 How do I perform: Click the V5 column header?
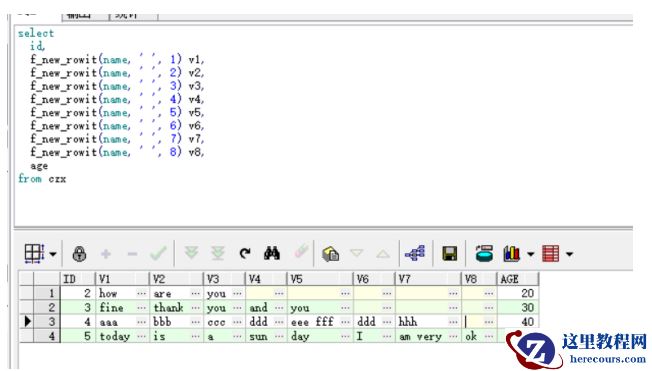319,279
